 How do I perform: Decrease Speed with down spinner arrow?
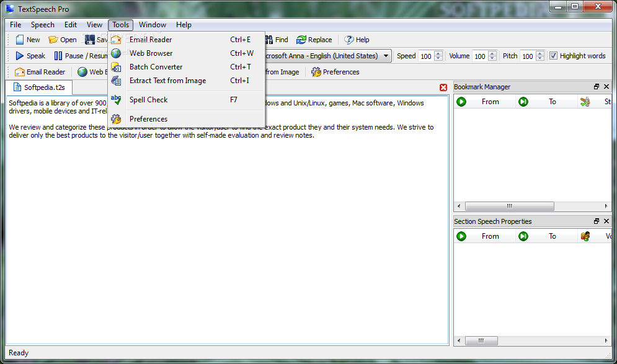click(x=438, y=58)
